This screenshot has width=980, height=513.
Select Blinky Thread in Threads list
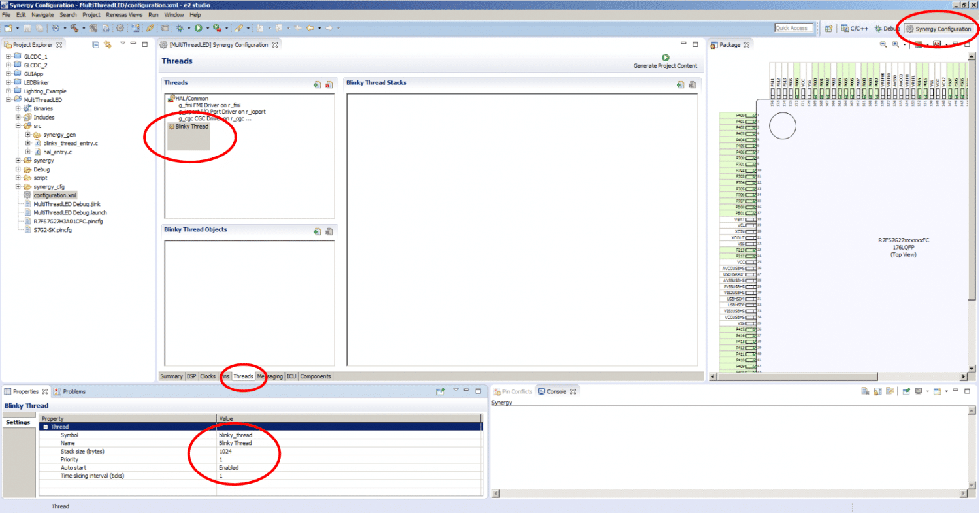191,127
